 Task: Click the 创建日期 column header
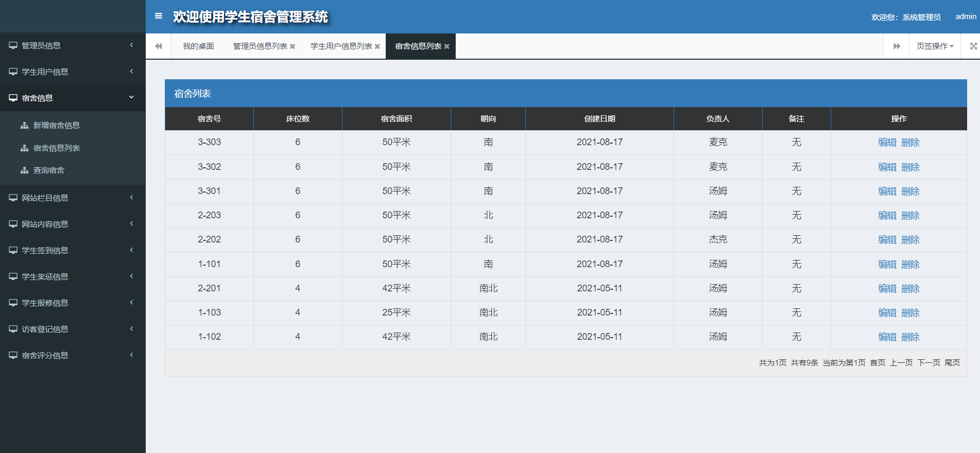(x=599, y=118)
